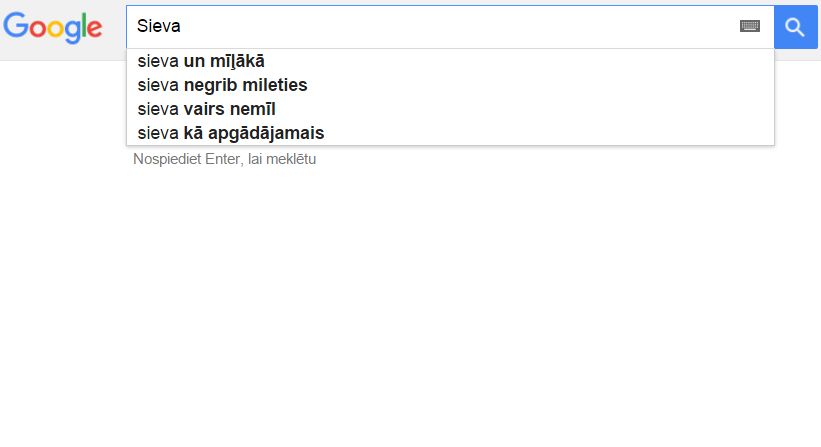Show virtual keyboard from the search field icon

pos(750,26)
